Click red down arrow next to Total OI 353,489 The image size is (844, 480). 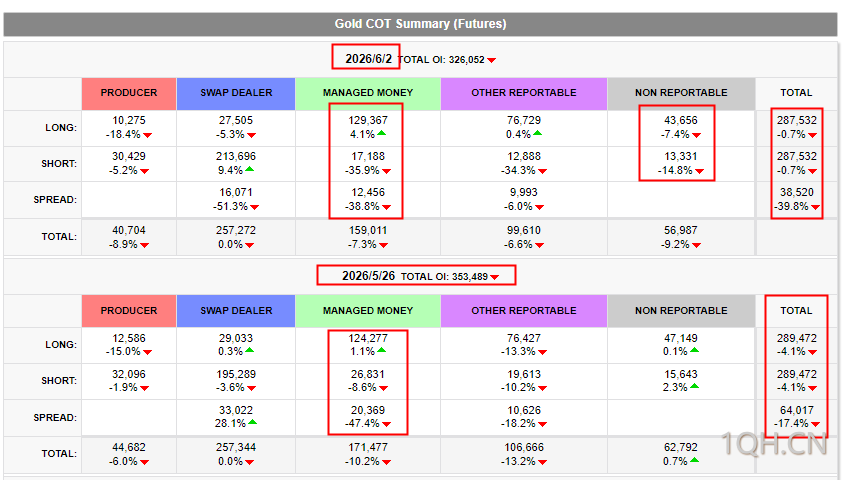tap(494, 277)
